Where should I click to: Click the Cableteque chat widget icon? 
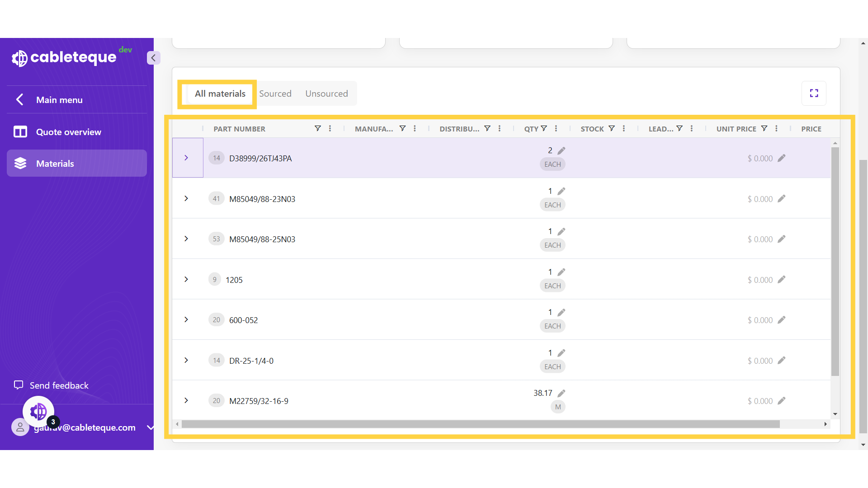[x=38, y=412]
